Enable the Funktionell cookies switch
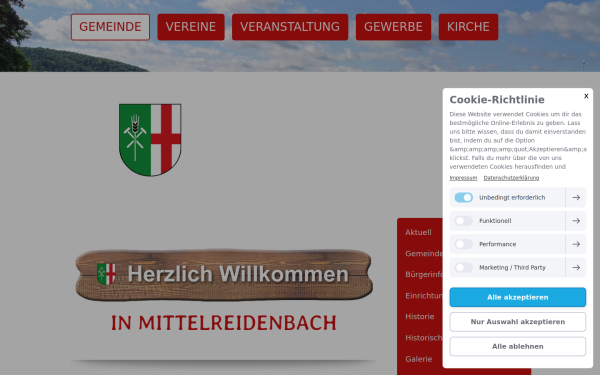 pyautogui.click(x=463, y=221)
